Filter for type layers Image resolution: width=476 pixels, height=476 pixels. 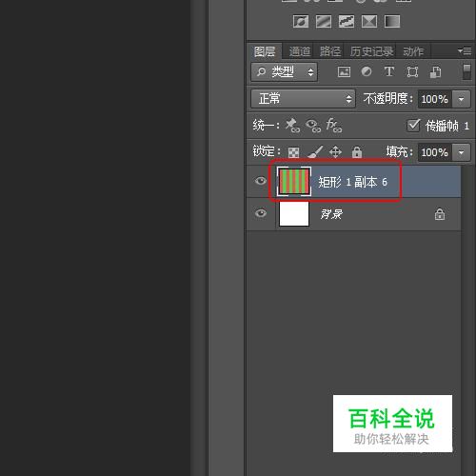point(389,71)
